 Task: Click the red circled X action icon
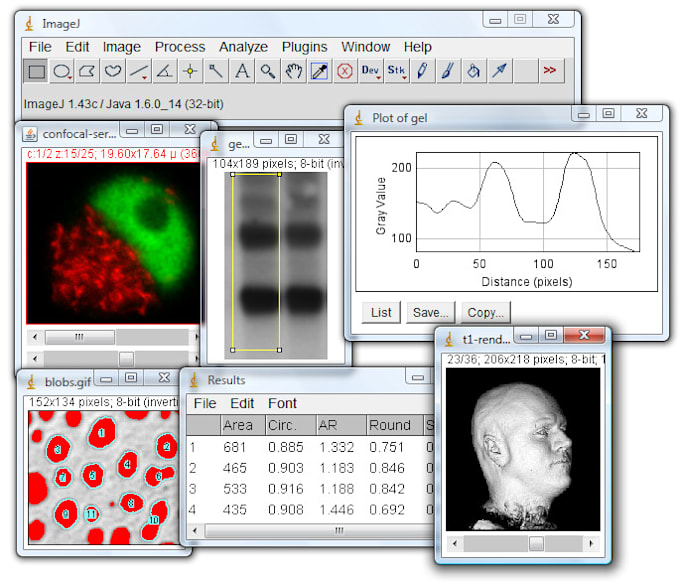coord(345,71)
